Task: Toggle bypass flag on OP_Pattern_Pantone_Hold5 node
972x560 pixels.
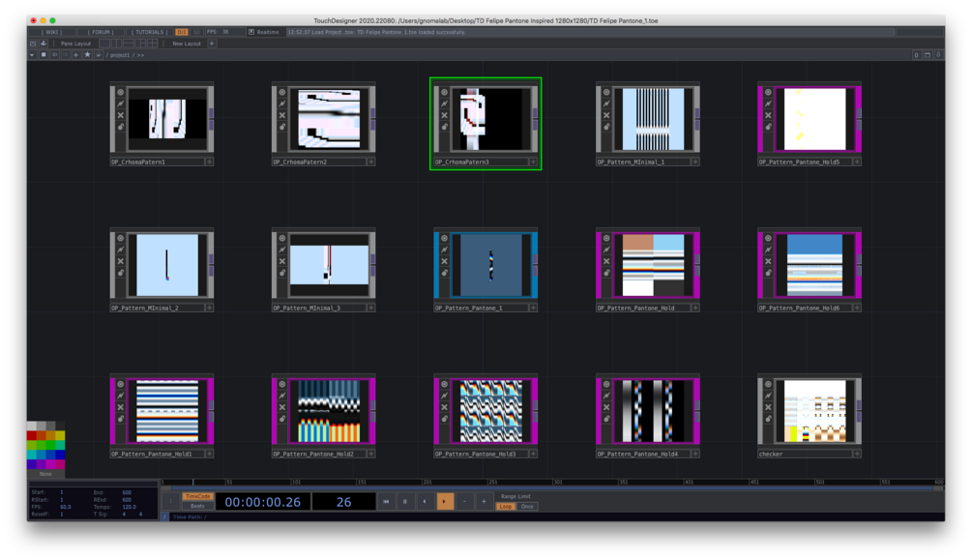Action: tap(768, 115)
